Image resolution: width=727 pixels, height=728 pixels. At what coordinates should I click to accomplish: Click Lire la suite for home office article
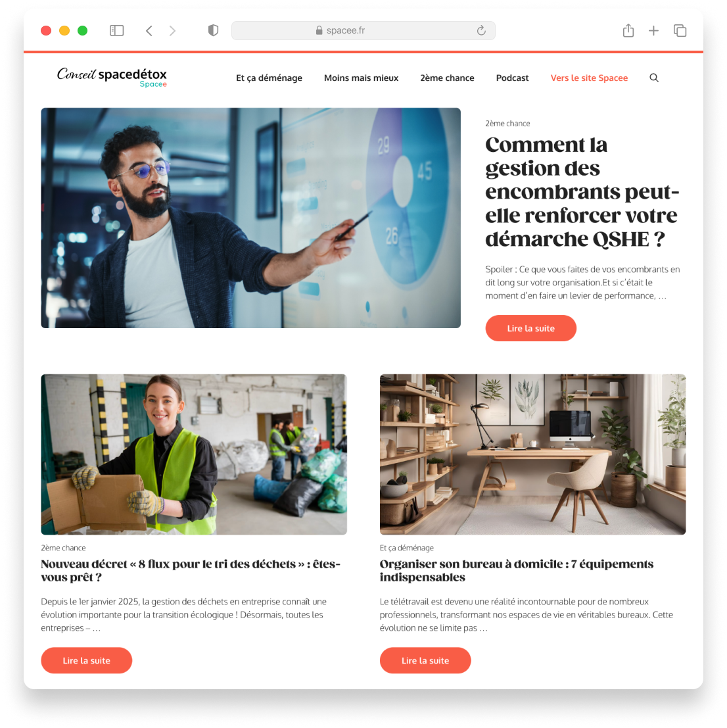pos(425,660)
